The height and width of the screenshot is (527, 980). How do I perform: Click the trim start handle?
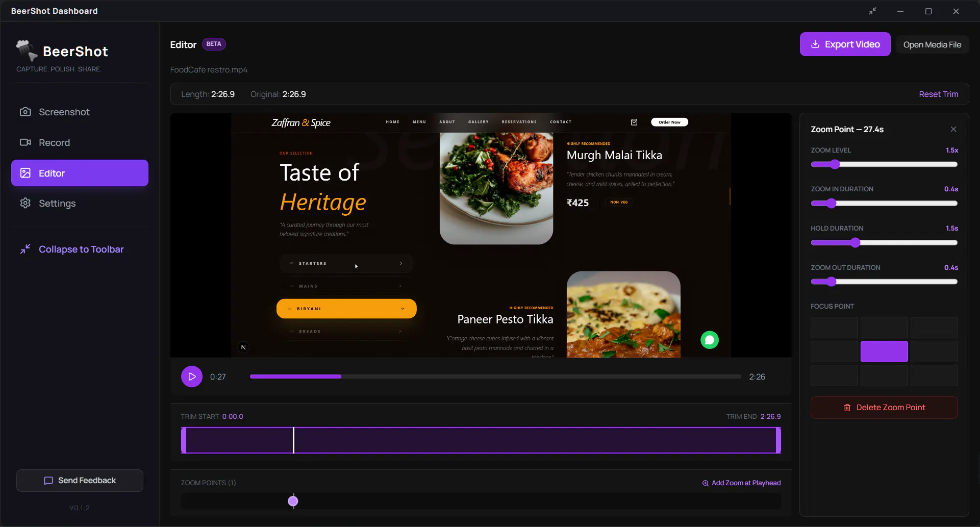pos(184,440)
